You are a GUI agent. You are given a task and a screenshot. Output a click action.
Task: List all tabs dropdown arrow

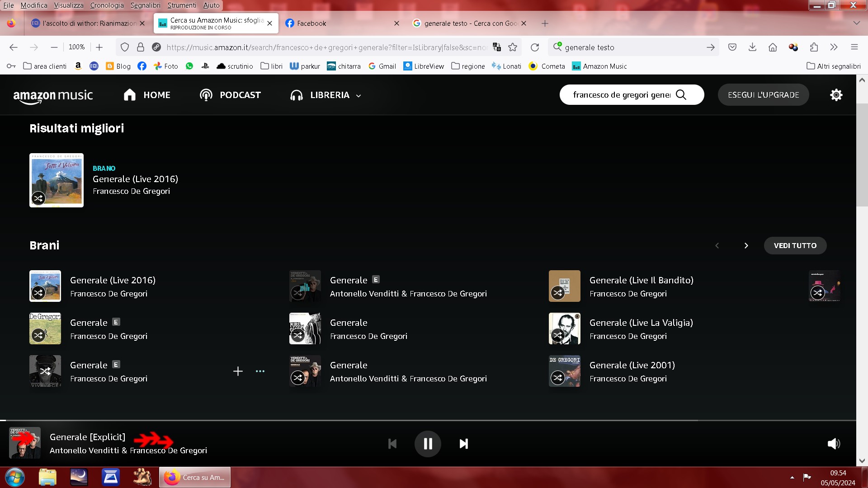(856, 23)
